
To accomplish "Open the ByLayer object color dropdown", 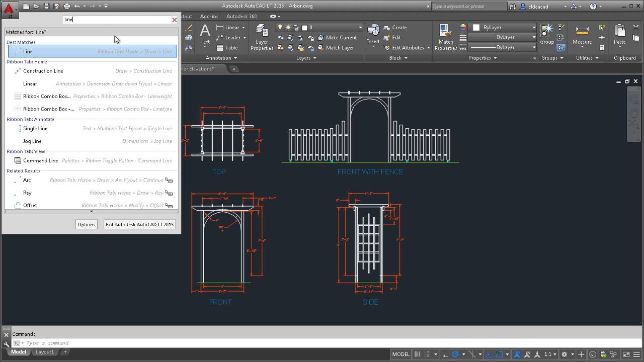I will [x=534, y=28].
